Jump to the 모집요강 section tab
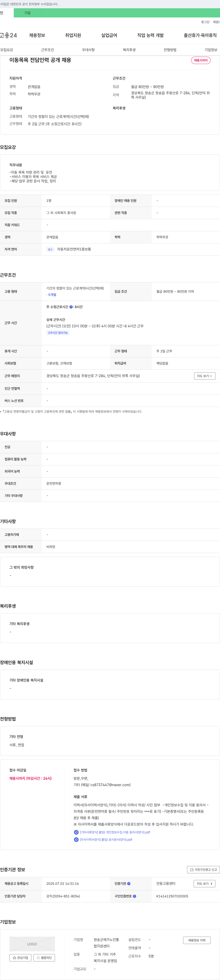 tap(7, 50)
